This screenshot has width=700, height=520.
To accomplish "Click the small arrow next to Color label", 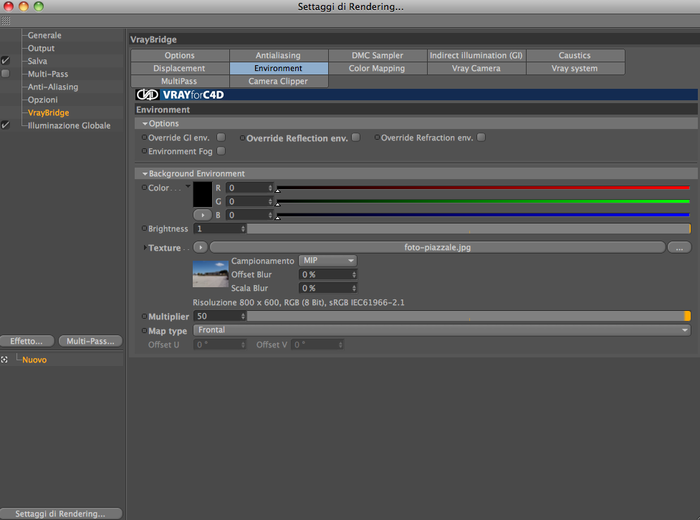I will (x=188, y=186).
